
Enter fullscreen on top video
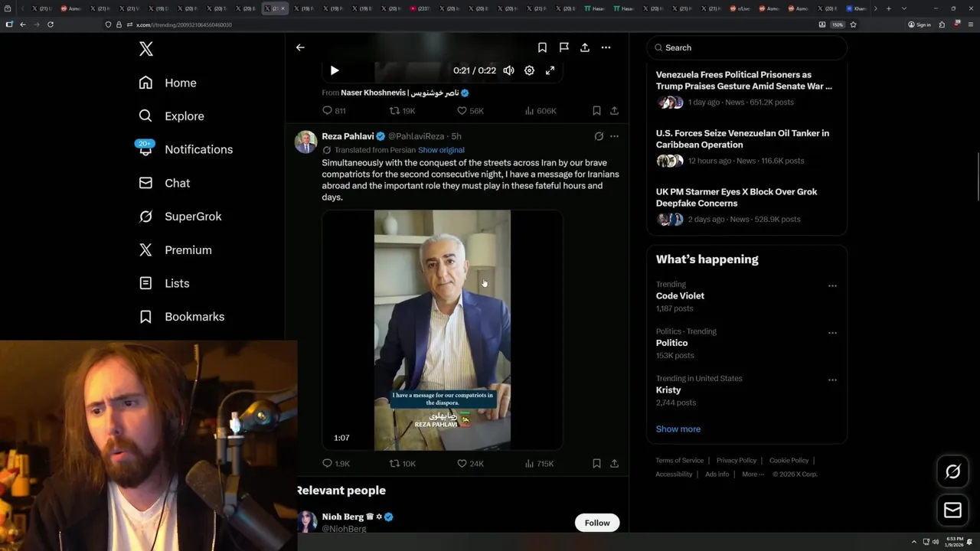(x=550, y=70)
